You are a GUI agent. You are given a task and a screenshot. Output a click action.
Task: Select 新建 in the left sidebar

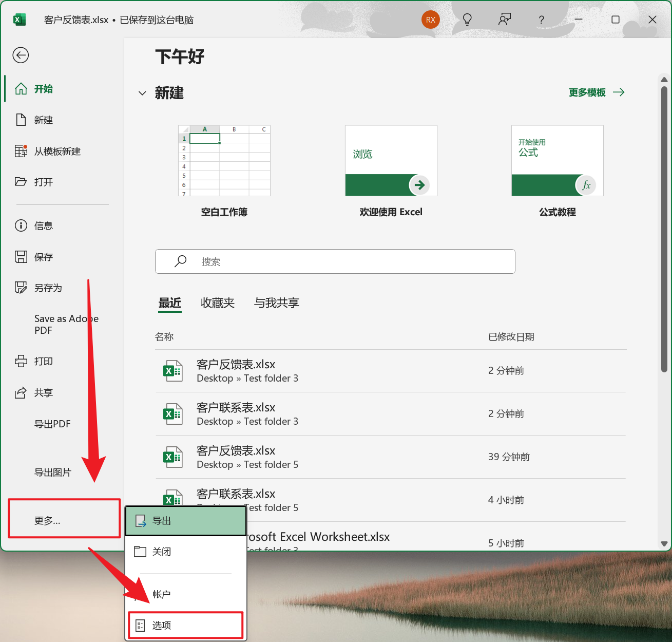43,120
